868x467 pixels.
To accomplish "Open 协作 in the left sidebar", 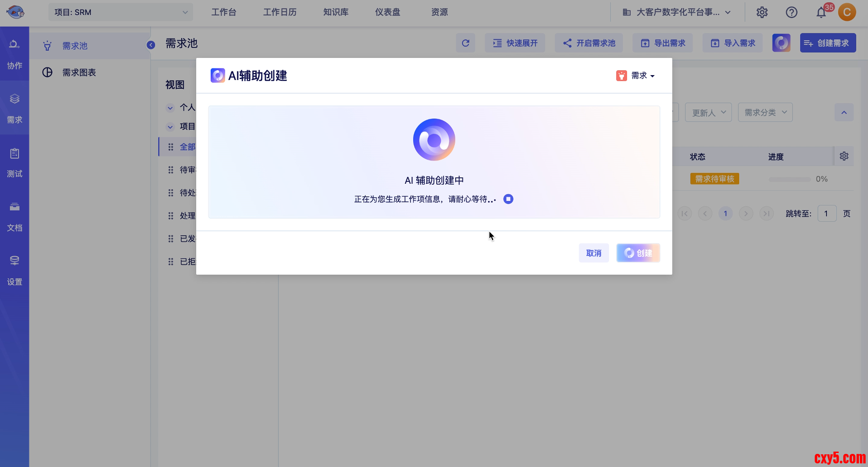I will pos(14,54).
